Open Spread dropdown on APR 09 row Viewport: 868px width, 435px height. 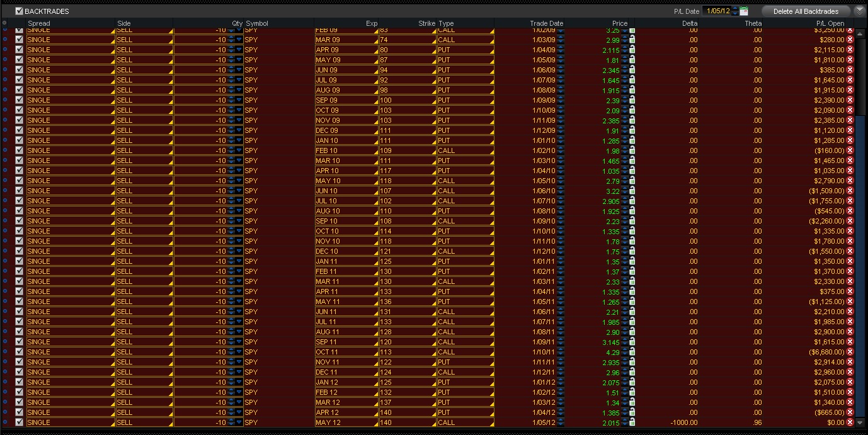coord(113,51)
